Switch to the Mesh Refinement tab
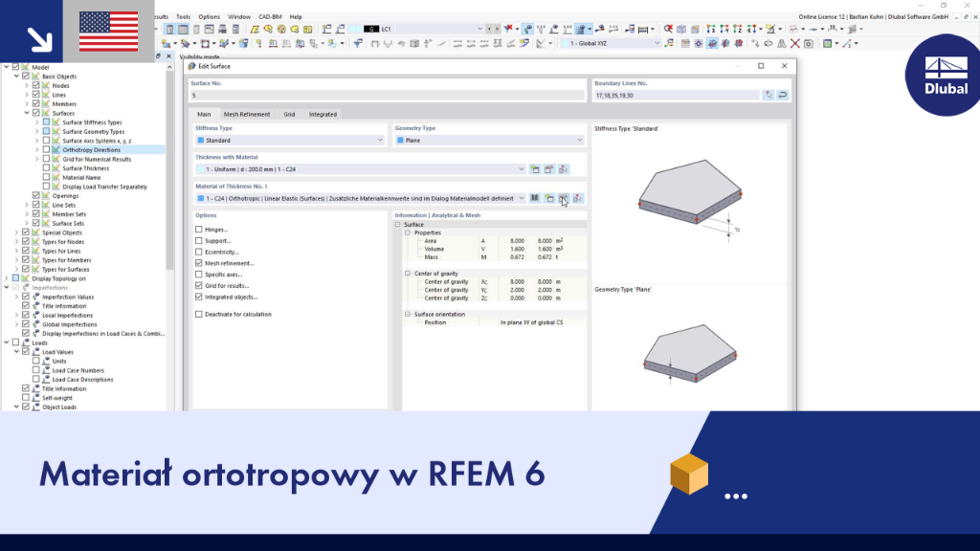Screen dimensions: 980x551 tap(247, 115)
